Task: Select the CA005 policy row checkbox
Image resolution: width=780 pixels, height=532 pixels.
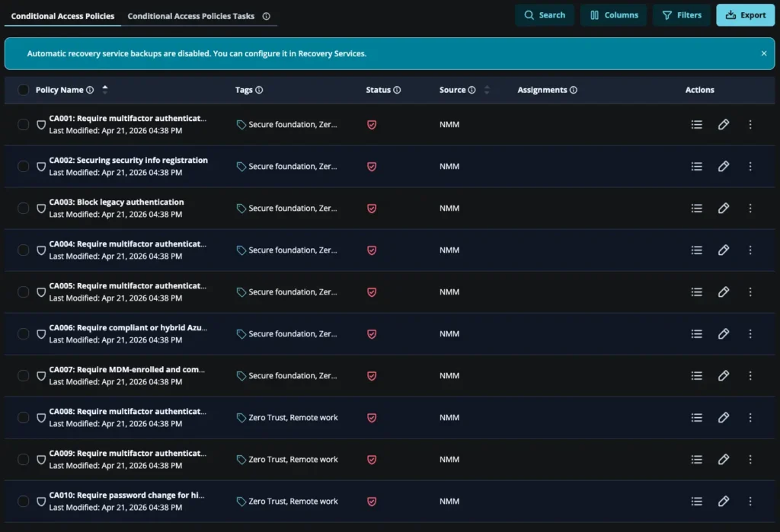Action: pyautogui.click(x=23, y=291)
